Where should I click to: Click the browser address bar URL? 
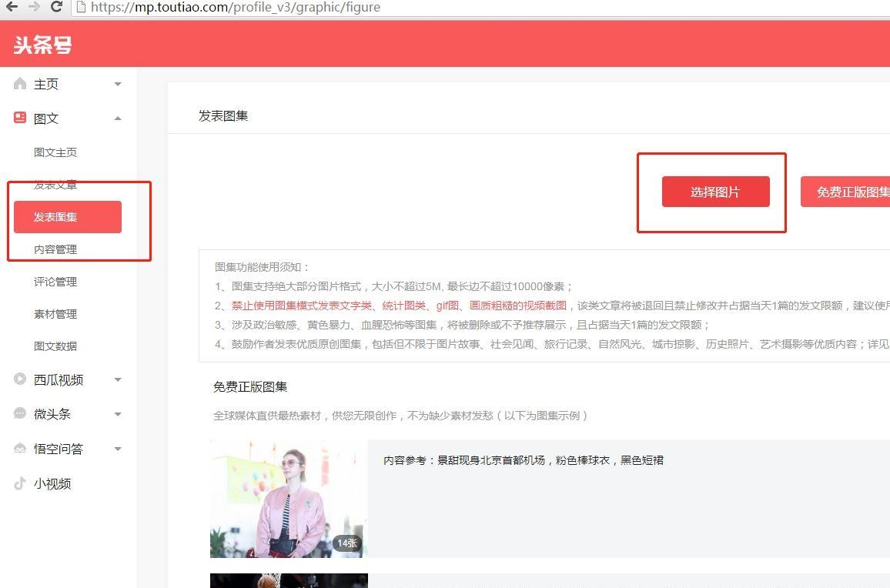(x=236, y=8)
